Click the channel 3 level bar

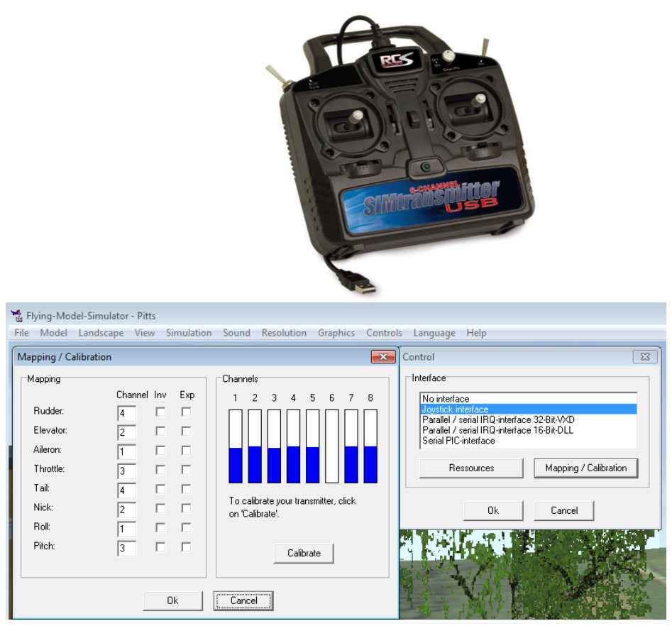(274, 446)
